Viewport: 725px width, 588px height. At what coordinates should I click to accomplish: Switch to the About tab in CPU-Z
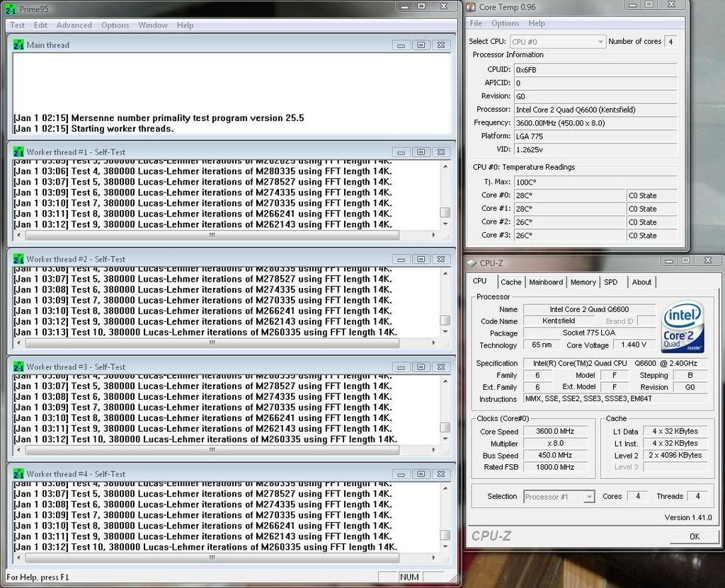(x=641, y=282)
